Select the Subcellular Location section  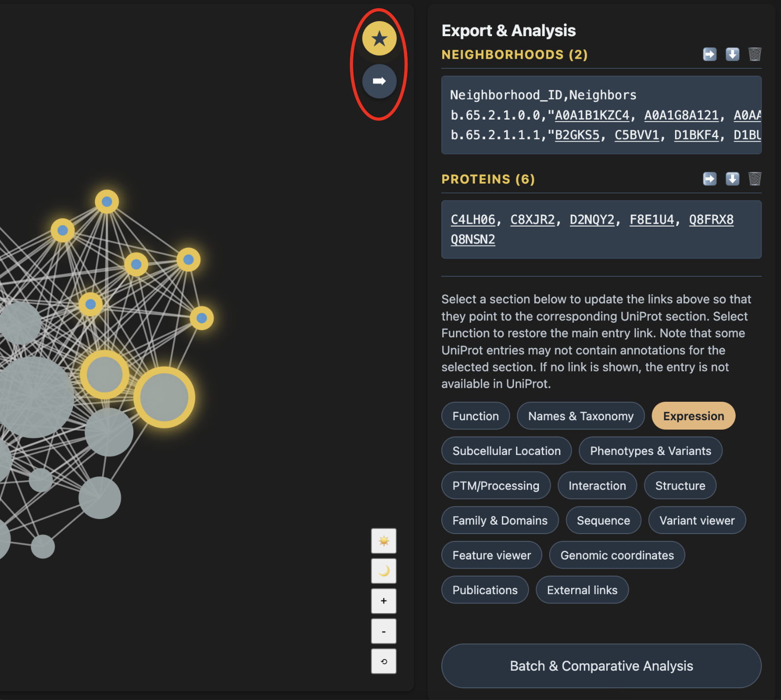507,451
